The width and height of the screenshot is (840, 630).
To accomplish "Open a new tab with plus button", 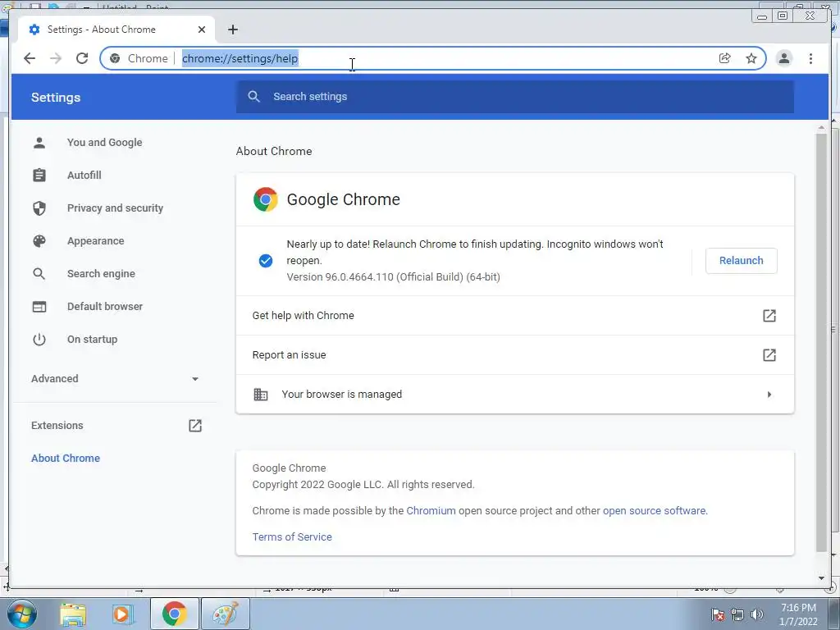I will click(x=232, y=30).
